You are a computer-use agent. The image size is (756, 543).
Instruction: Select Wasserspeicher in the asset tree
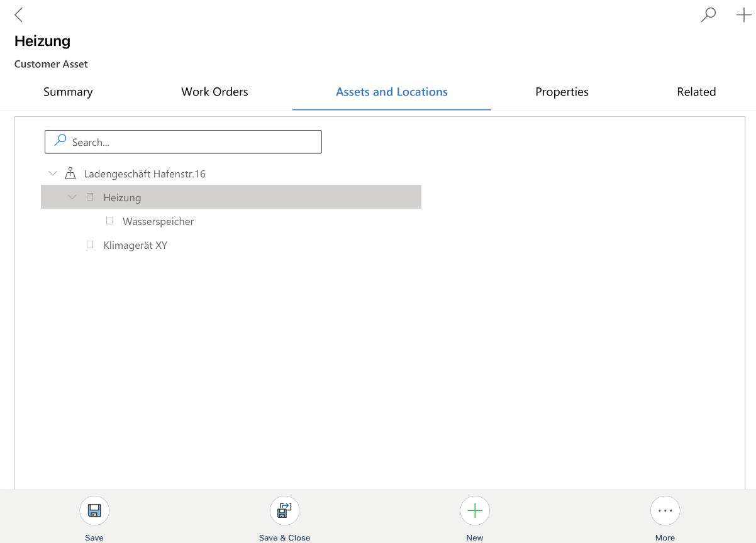[158, 221]
